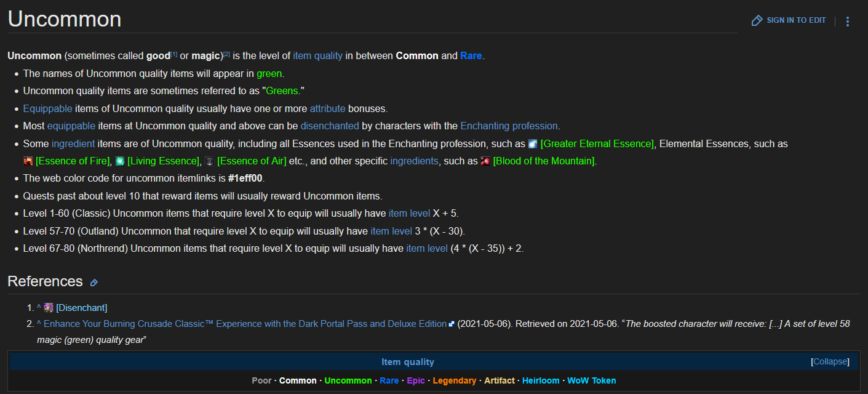Open the Equippable link starting third bullet
This screenshot has height=394, width=868.
point(47,108)
